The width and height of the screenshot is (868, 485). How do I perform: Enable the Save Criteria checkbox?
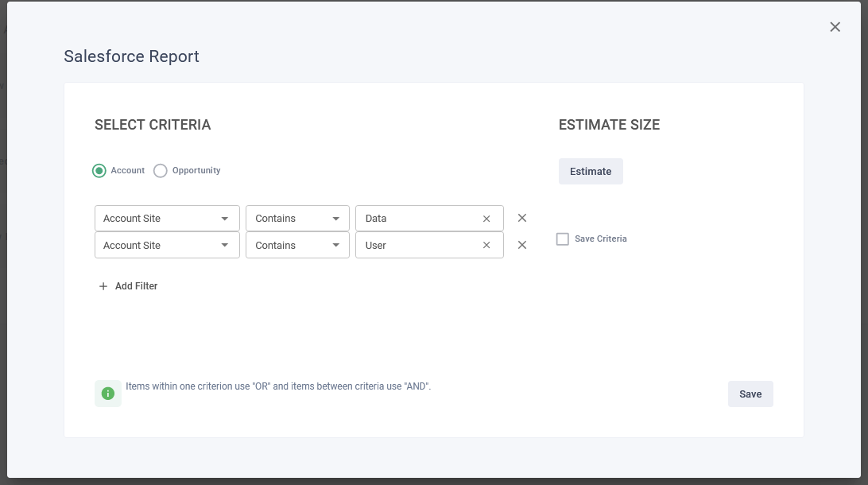(x=563, y=239)
